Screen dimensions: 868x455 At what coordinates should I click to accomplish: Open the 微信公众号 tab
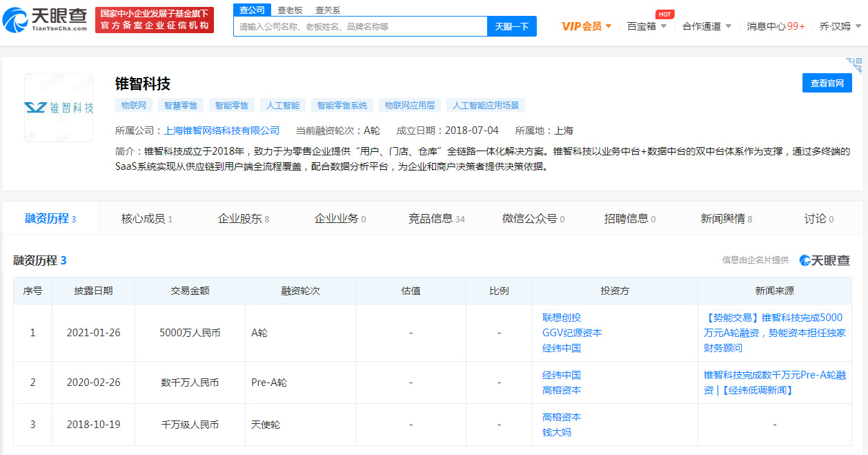coord(533,219)
